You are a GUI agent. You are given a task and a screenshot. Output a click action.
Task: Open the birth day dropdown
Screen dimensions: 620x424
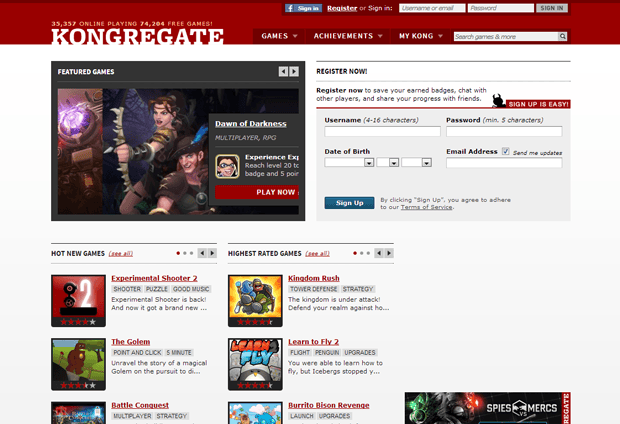point(388,162)
